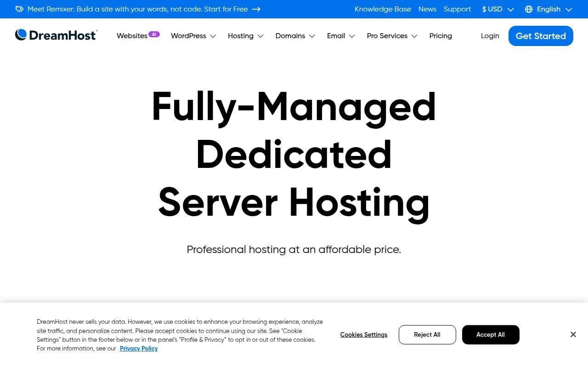Open the Email dropdown menu
Screen dimensions: 588x368
point(341,36)
